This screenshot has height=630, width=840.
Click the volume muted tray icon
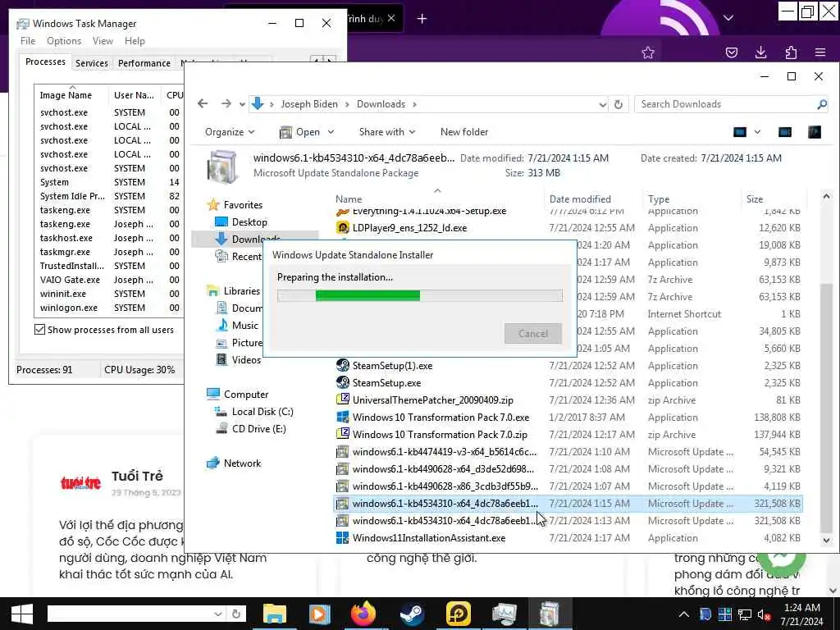(x=764, y=614)
